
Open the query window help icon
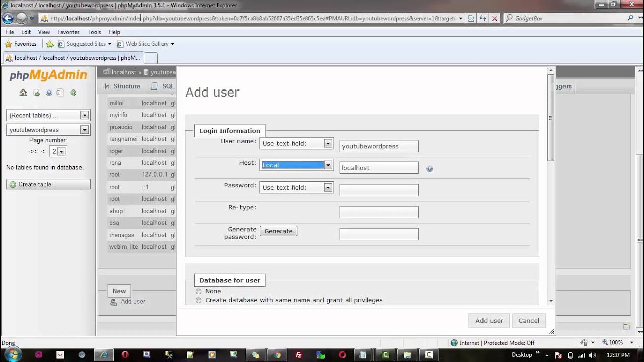pos(49,93)
